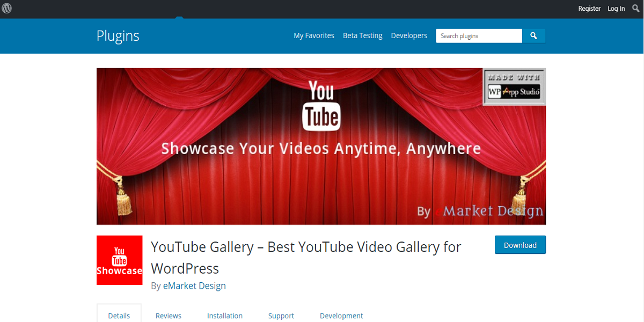Viewport: 644px width, 322px height.
Task: Open the Development tab
Action: 341,316
